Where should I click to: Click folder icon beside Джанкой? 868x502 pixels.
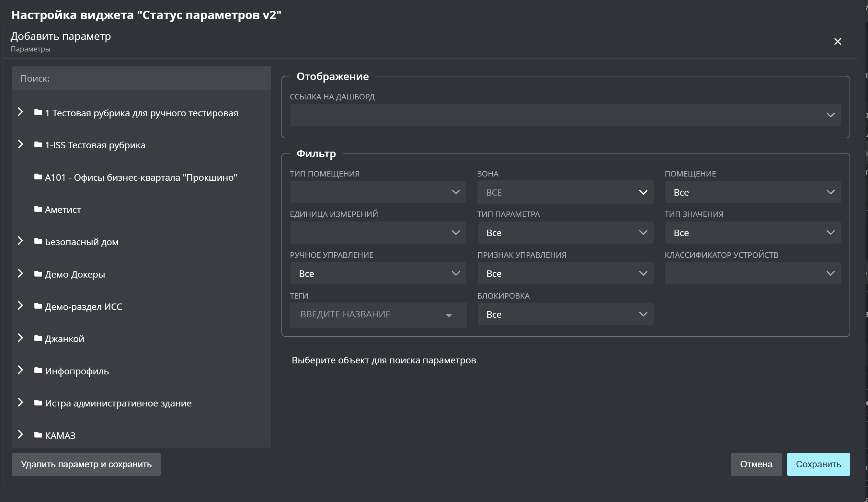coord(38,338)
